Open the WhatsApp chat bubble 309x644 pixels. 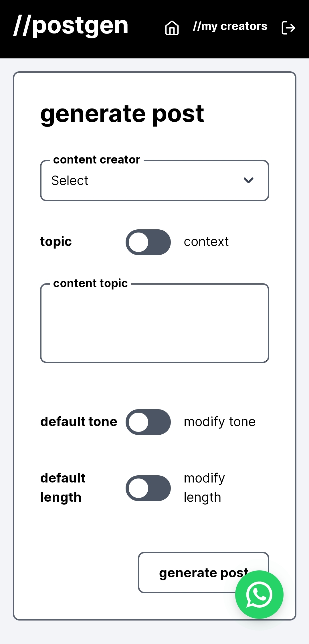pos(259,594)
